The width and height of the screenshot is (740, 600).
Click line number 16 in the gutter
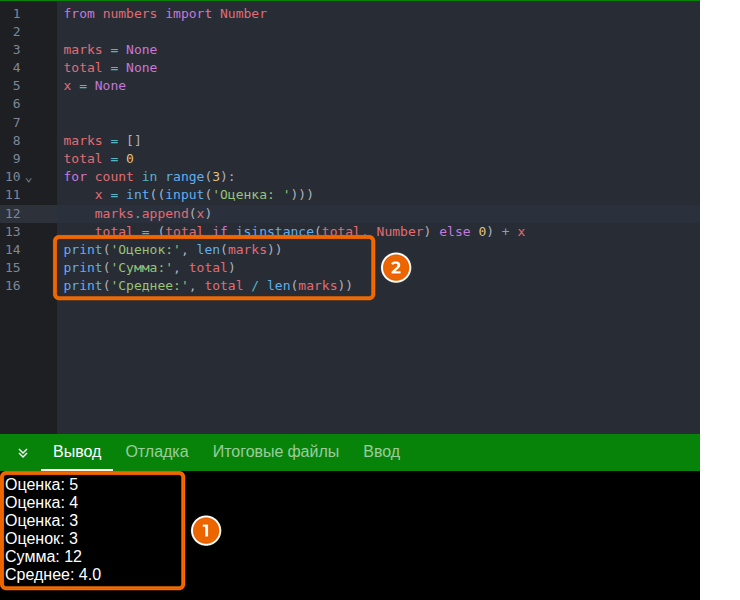[13, 286]
